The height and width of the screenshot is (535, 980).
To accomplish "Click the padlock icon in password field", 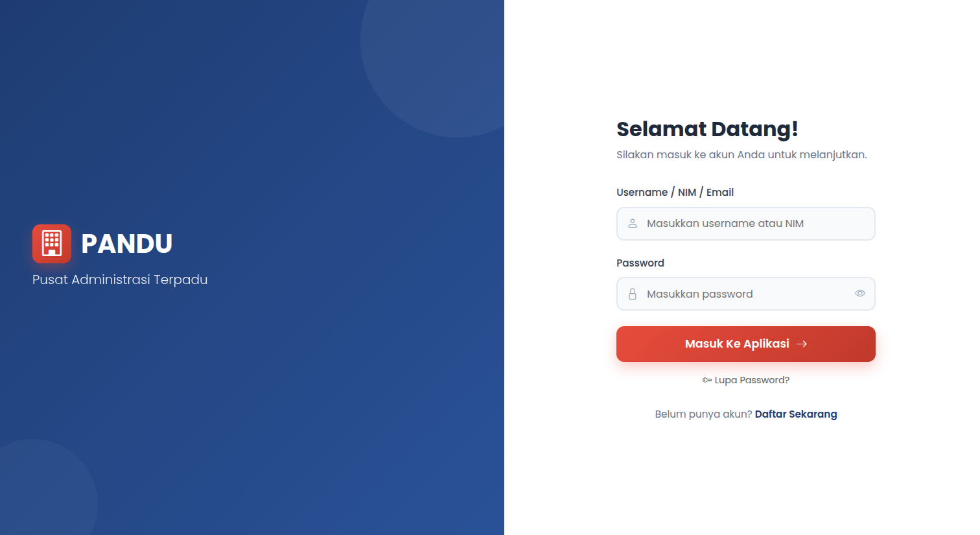I will 633,294.
